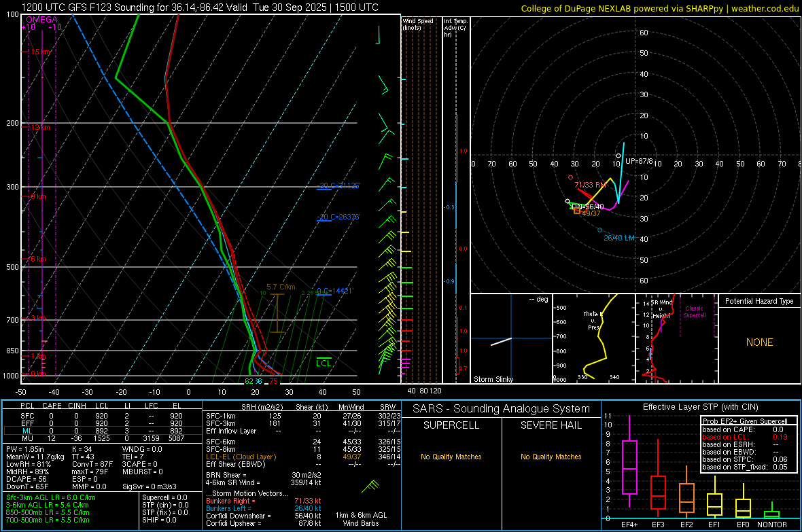This screenshot has height=532, width=802.
Task: Click the 12 km height marker
Action: coord(40,127)
